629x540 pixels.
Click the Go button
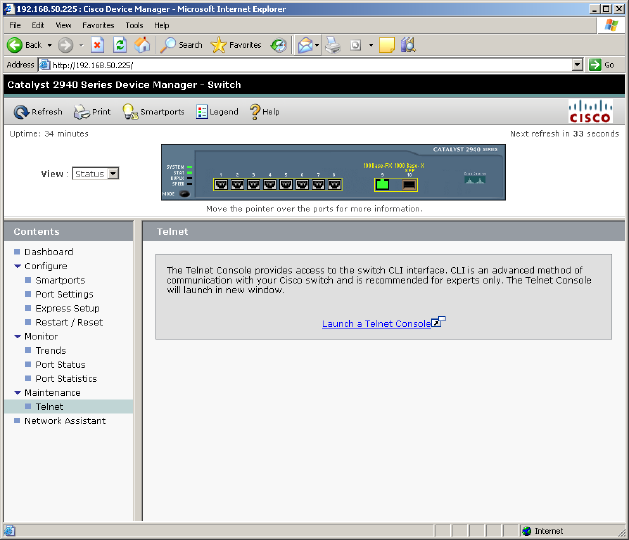coord(602,65)
